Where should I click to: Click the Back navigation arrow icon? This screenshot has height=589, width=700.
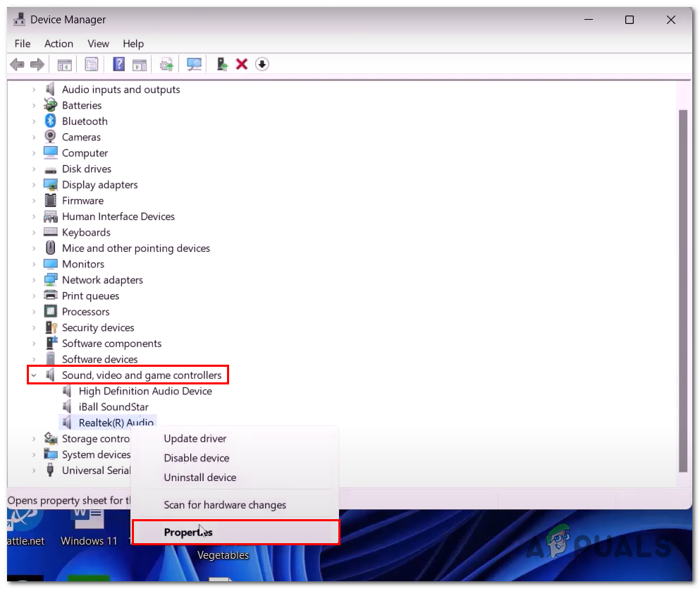click(x=16, y=64)
